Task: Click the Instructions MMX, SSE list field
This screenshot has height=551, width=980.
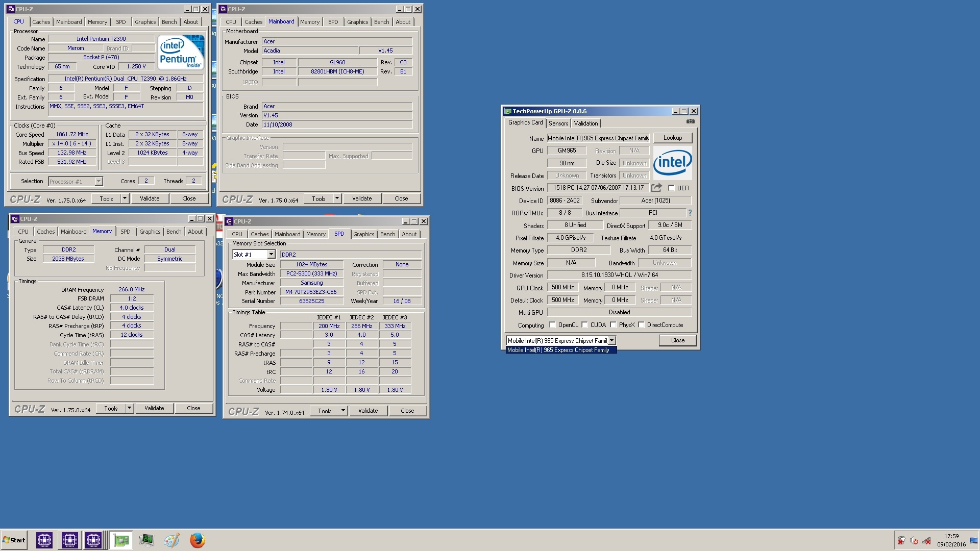Action: click(126, 109)
